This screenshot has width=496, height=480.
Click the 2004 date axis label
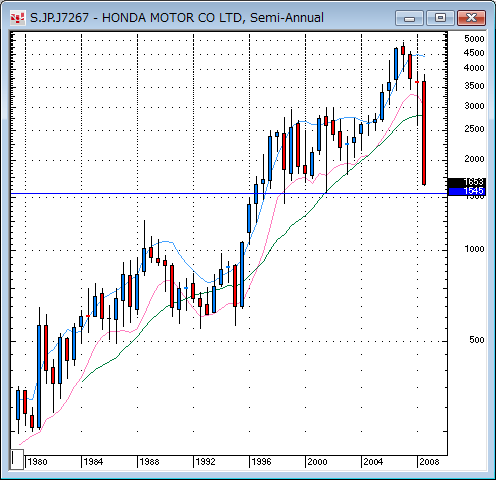point(373,462)
